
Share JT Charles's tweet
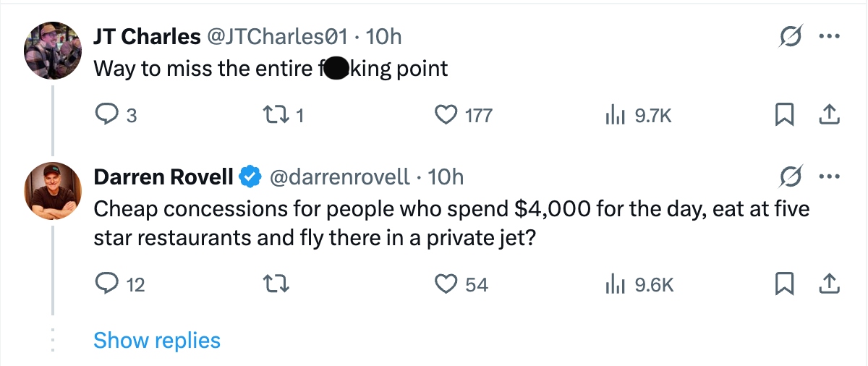coord(829,115)
